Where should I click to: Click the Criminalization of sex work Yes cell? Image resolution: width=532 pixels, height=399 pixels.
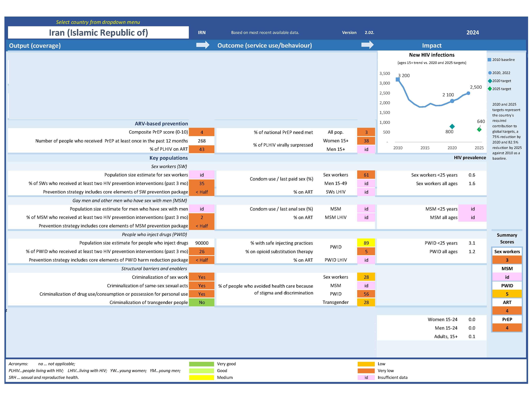coord(202,277)
